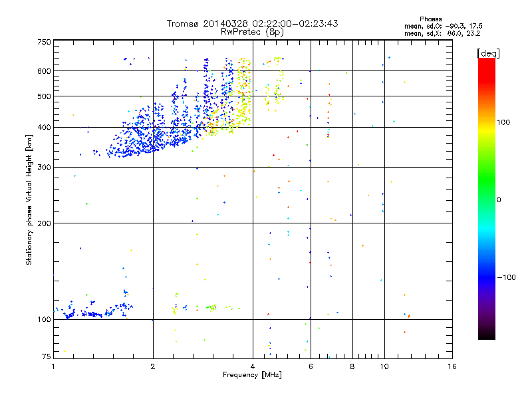Click y-axis tick label '750'

[x=44, y=42]
